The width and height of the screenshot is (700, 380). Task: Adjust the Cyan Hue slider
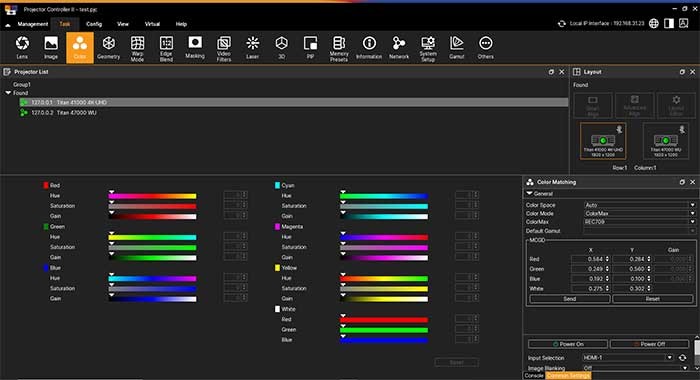point(384,196)
